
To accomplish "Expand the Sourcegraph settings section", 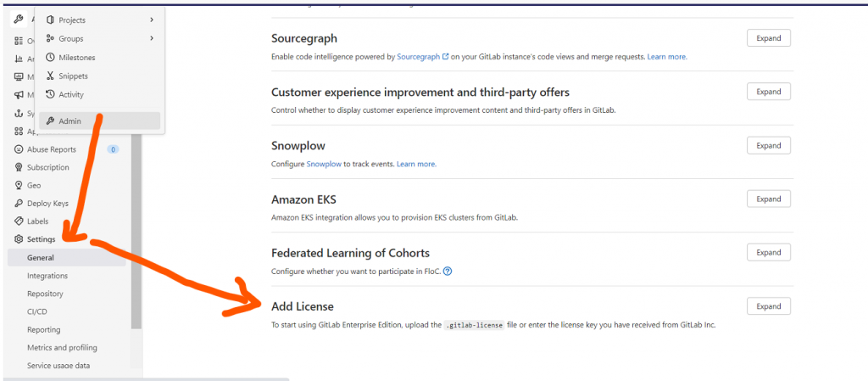I will (768, 38).
